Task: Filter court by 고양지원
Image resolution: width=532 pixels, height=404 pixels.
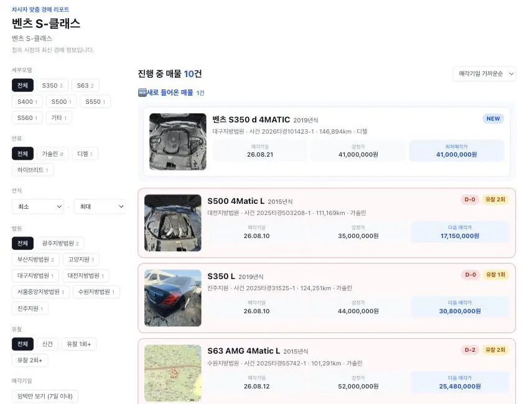Action: [81, 259]
